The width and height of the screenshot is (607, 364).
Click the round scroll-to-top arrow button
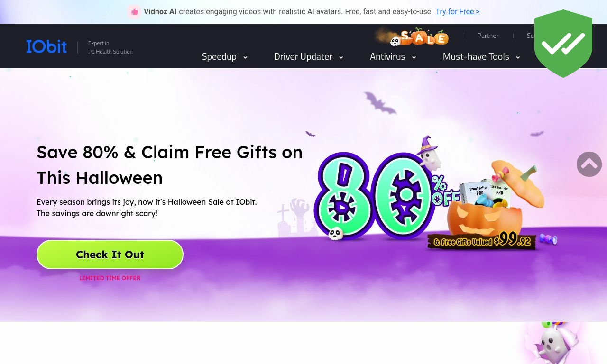point(589,164)
